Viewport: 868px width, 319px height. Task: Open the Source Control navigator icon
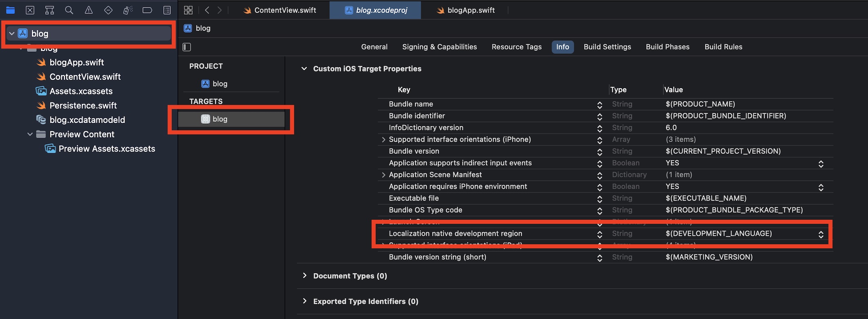pyautogui.click(x=30, y=10)
